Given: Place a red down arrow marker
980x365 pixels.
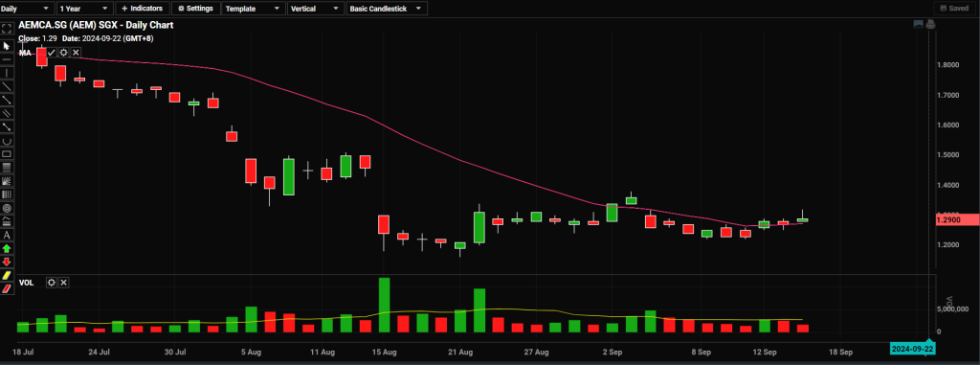Looking at the screenshot, I should pos(7,262).
